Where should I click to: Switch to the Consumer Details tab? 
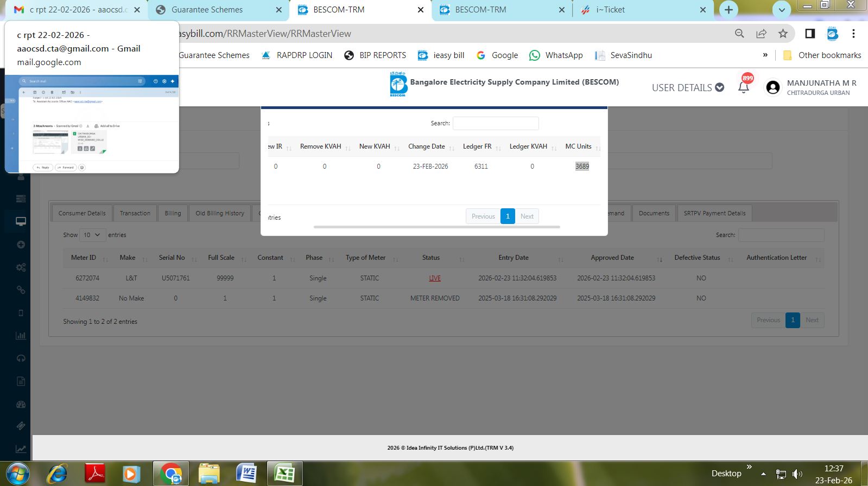tap(82, 213)
